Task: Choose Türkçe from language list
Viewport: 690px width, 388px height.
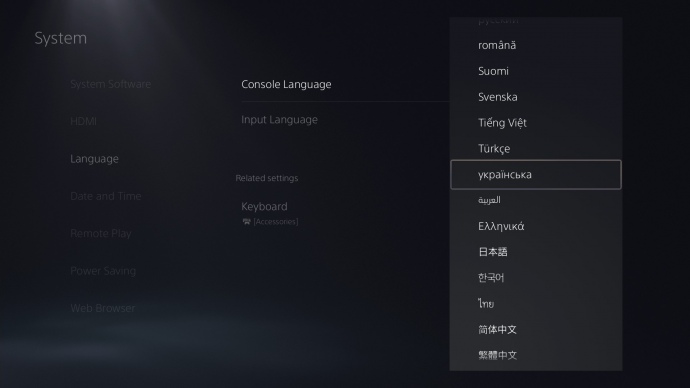Action: point(536,149)
